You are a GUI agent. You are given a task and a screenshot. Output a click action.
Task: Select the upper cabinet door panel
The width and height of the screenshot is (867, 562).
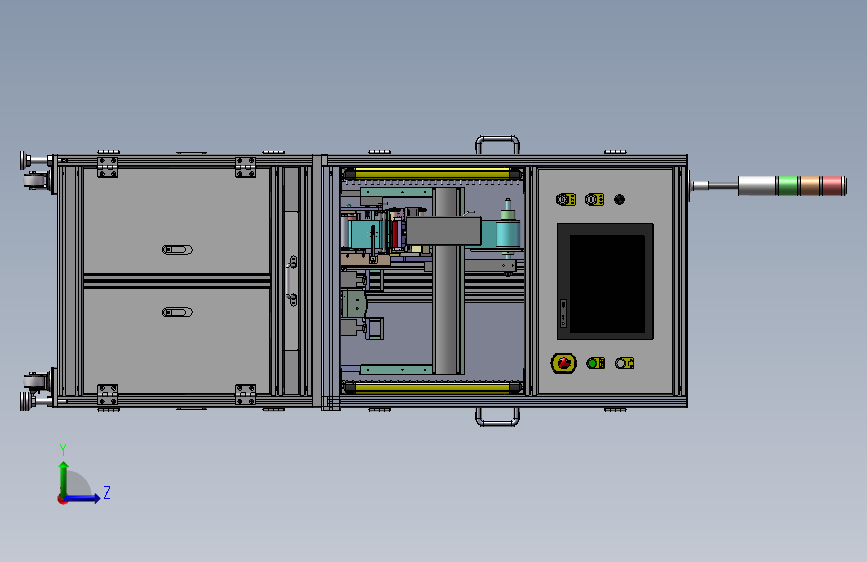pyautogui.click(x=176, y=221)
